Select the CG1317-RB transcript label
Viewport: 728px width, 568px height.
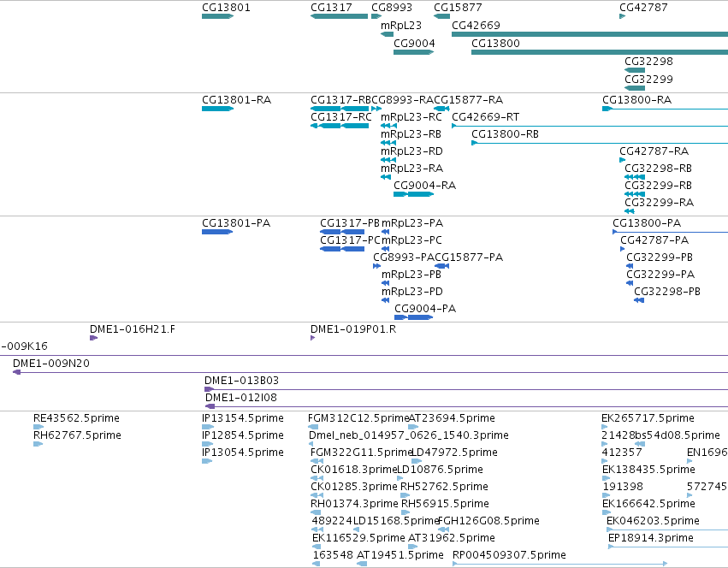(x=340, y=100)
